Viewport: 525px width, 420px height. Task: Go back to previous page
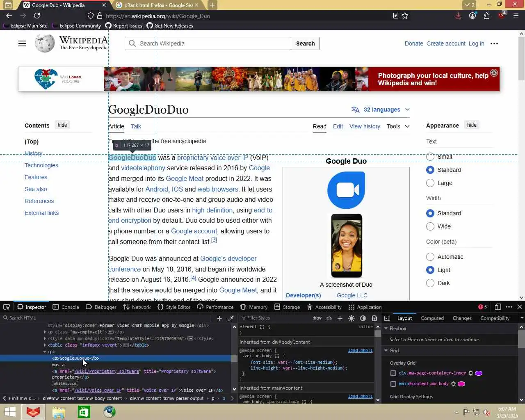[x=9, y=16]
